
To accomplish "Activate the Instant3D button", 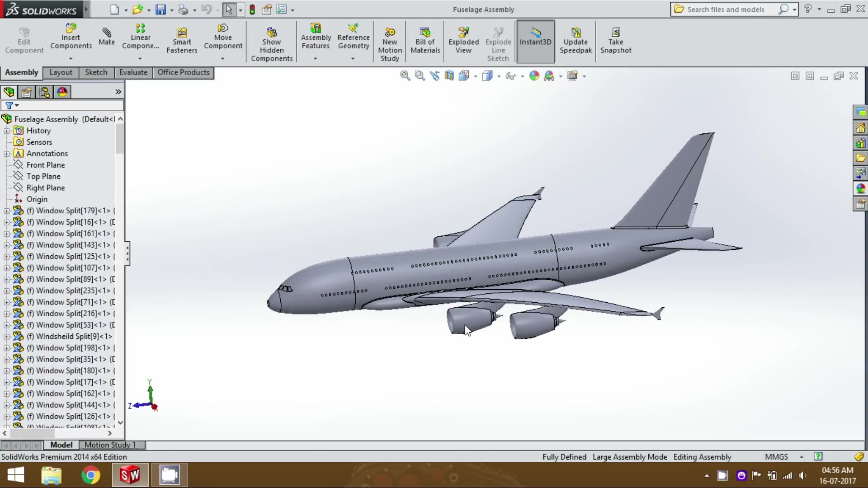I will click(535, 41).
